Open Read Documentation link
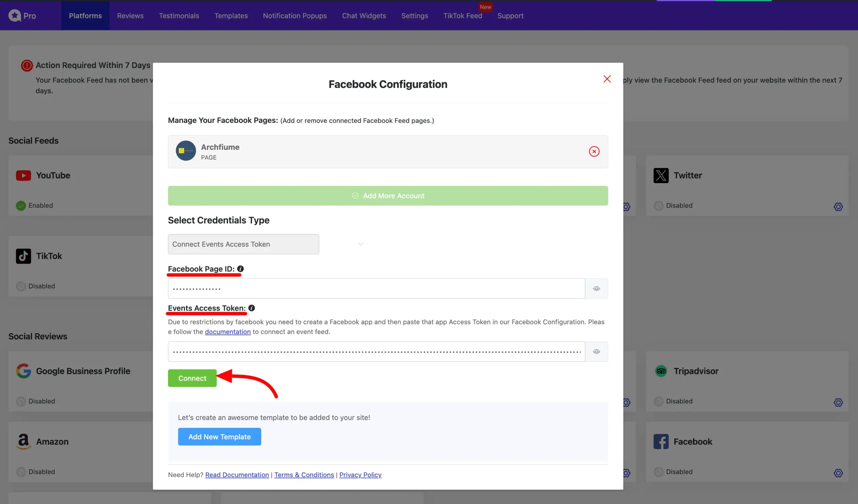 tap(237, 475)
